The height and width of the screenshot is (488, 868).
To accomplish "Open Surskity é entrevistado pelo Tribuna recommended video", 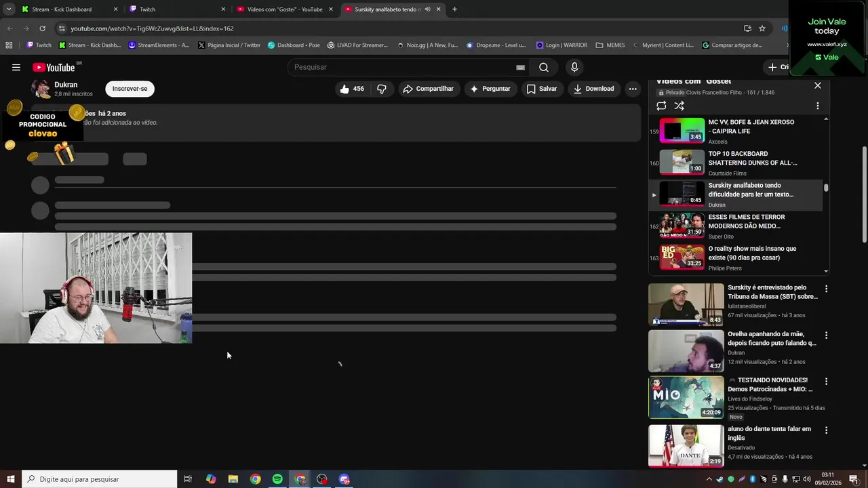I will (734, 304).
